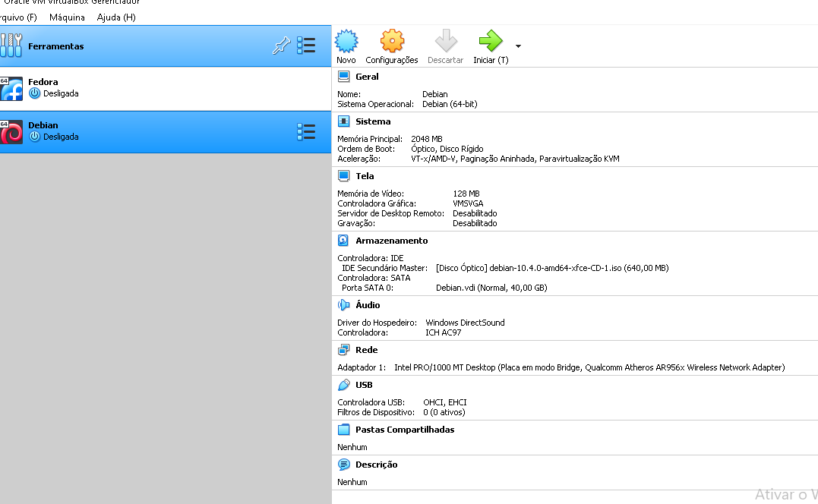The height and width of the screenshot is (504, 818).
Task: Select the Ferramentas label
Action: pos(55,46)
